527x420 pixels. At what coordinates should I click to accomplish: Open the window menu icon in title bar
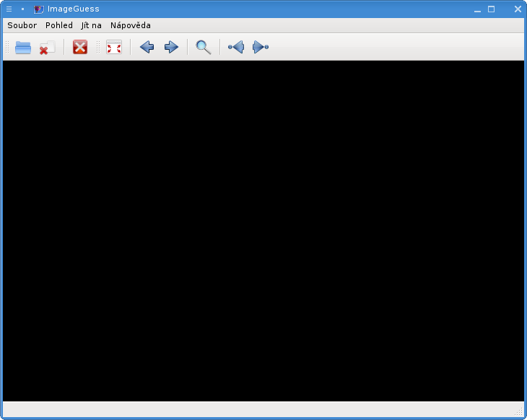point(9,9)
